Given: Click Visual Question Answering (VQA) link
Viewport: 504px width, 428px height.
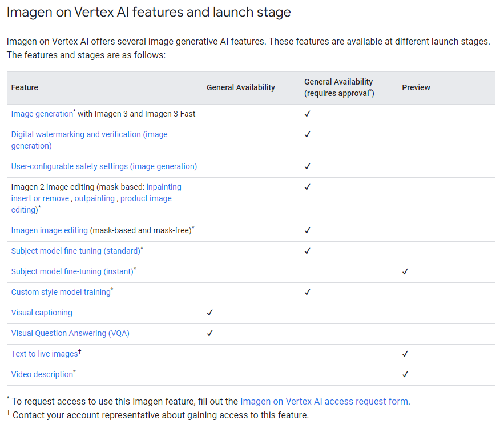Looking at the screenshot, I should coord(70,333).
